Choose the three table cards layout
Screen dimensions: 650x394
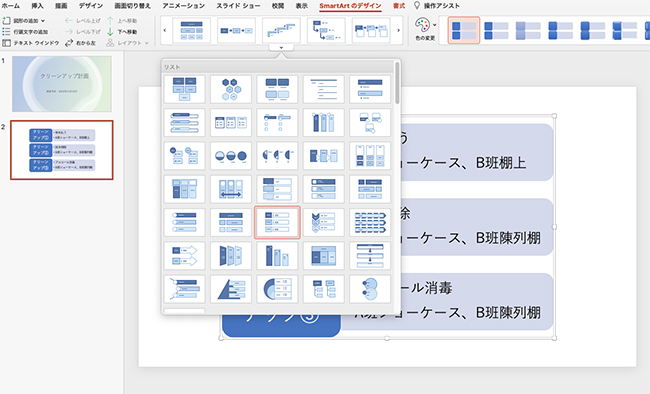[231, 122]
